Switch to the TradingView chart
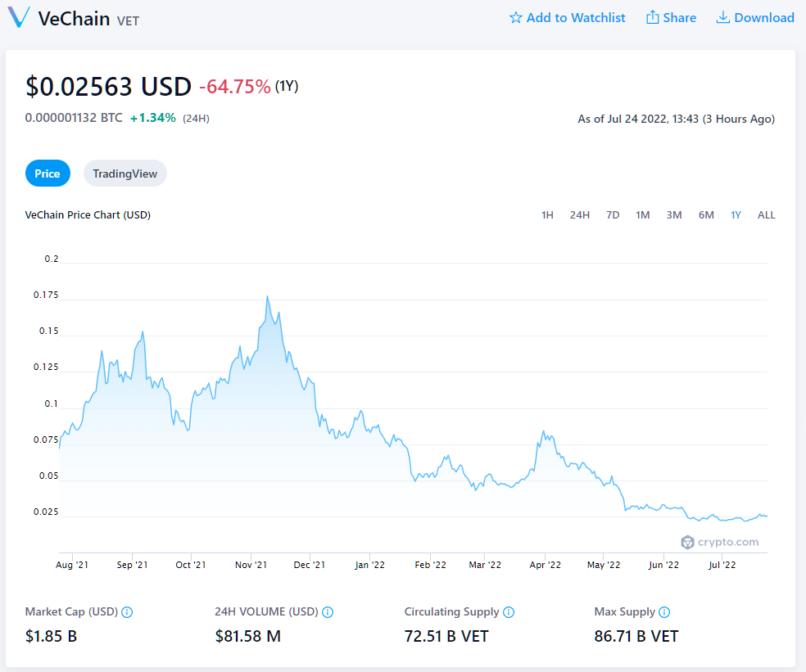 125,174
